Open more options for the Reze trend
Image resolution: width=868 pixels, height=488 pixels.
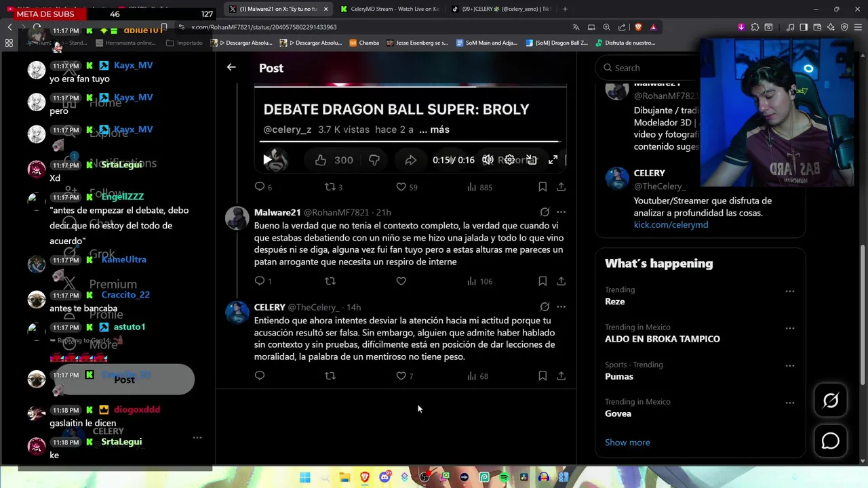790,291
